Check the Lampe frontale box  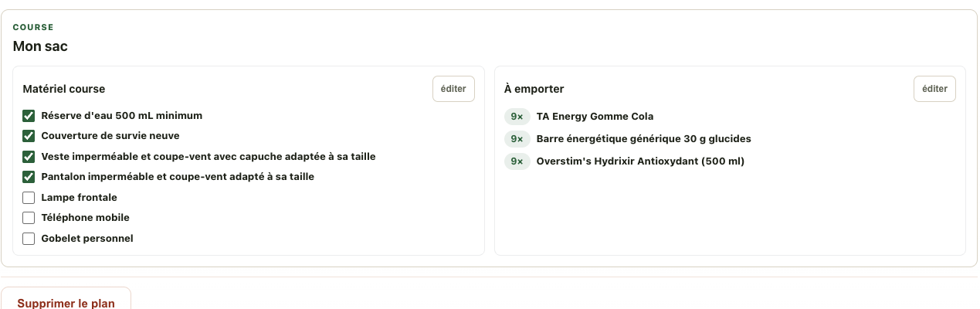tap(29, 198)
